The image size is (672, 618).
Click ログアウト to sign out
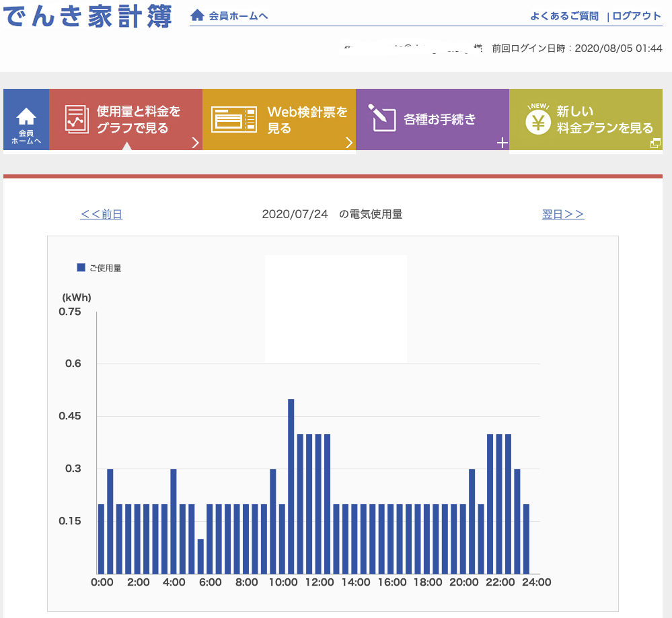pyautogui.click(x=636, y=16)
